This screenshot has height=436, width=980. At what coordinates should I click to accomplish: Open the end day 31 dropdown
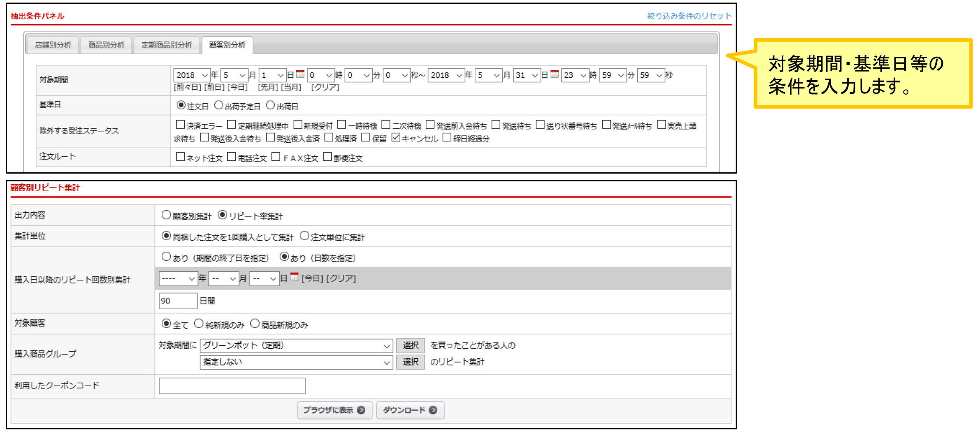point(527,75)
